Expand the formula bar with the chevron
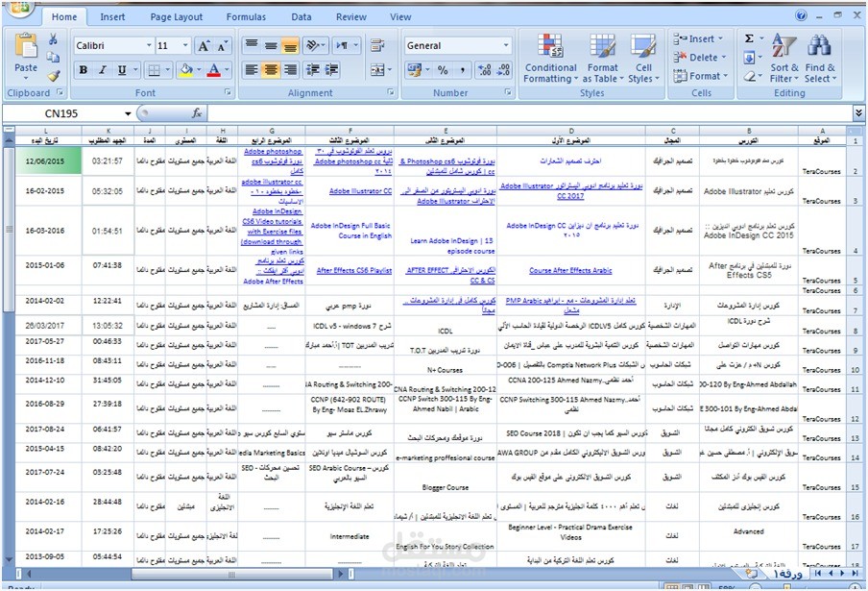868x591 pixels. (x=858, y=113)
